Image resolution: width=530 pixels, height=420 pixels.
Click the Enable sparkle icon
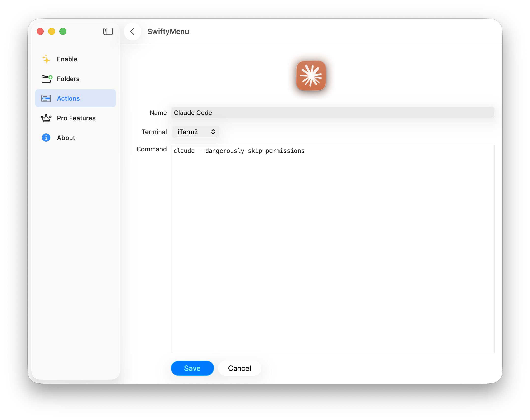[x=46, y=59]
